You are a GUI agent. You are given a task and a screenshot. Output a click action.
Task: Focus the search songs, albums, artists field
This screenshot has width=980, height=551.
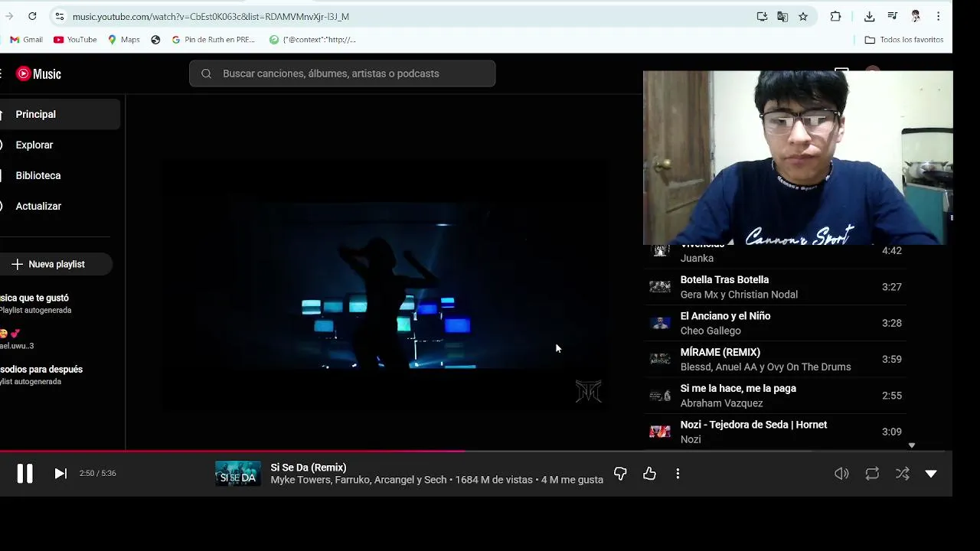[x=342, y=73]
